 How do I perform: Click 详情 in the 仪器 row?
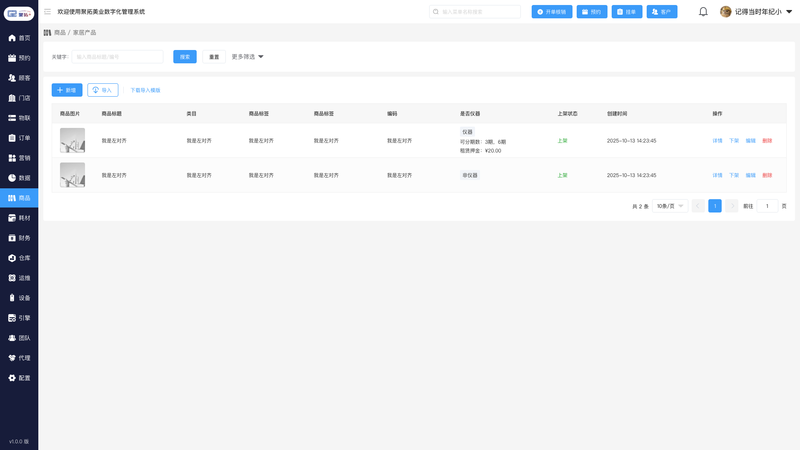tap(717, 141)
